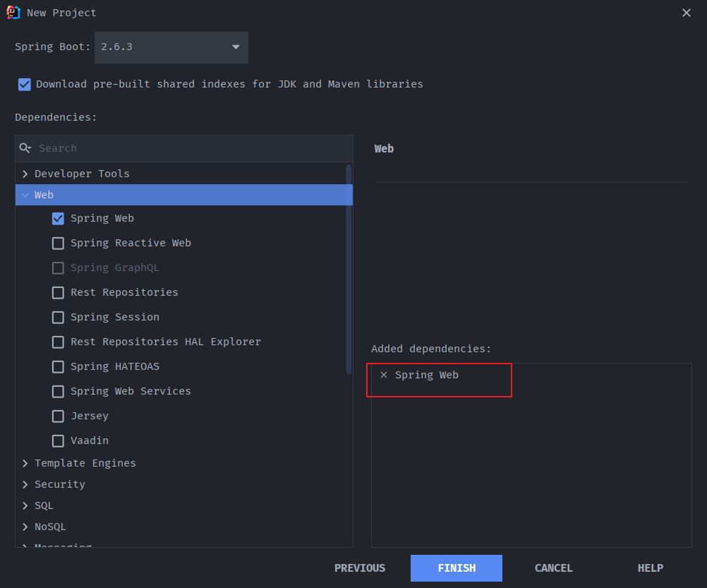Click the IntelliJ IDEA logo icon
This screenshot has height=588, width=707.
(x=13, y=12)
